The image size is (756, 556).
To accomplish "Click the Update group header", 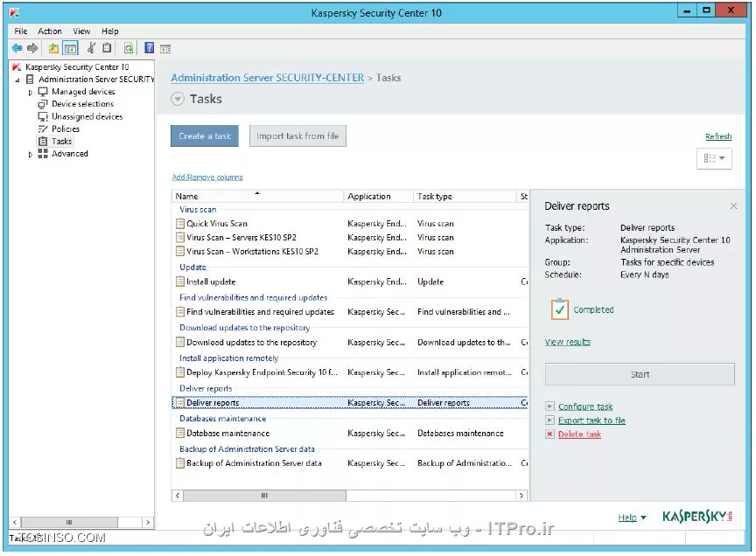I will click(192, 268).
